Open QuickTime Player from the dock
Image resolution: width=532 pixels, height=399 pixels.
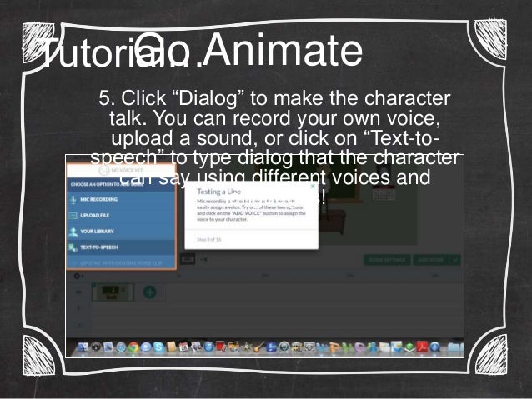point(434,347)
